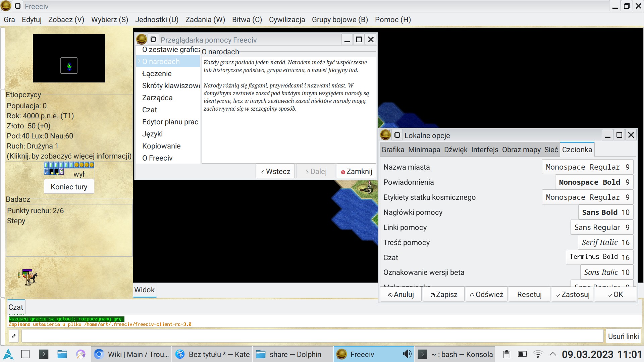Click Zamknij to close help browser
Screen dimensions: 644x362
(x=356, y=171)
